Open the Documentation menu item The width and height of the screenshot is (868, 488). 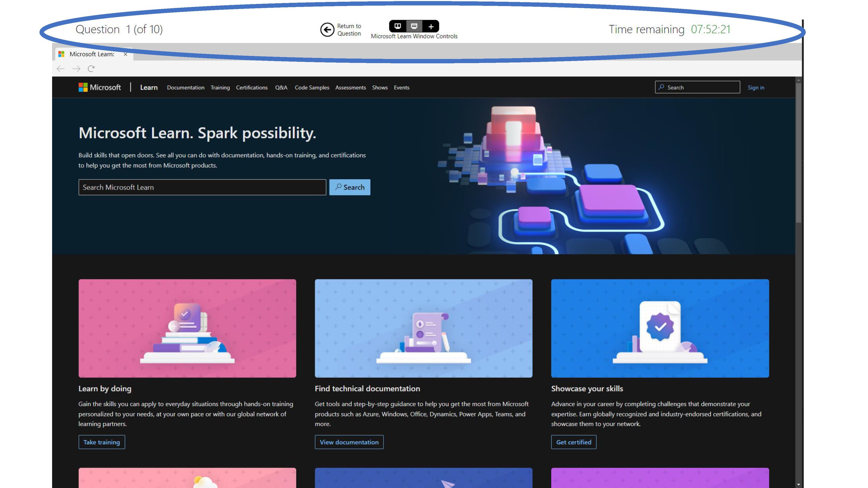(185, 88)
